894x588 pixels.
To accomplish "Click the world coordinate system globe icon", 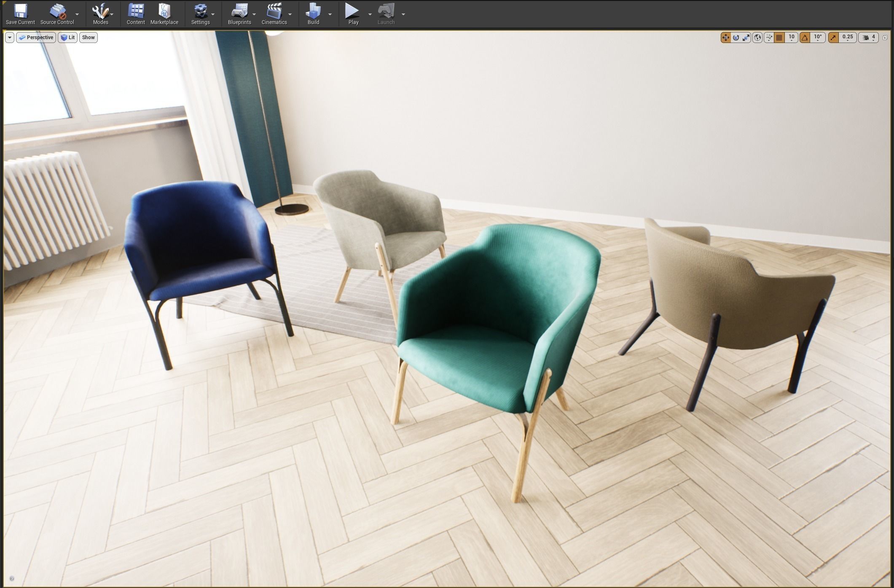I will pyautogui.click(x=757, y=38).
